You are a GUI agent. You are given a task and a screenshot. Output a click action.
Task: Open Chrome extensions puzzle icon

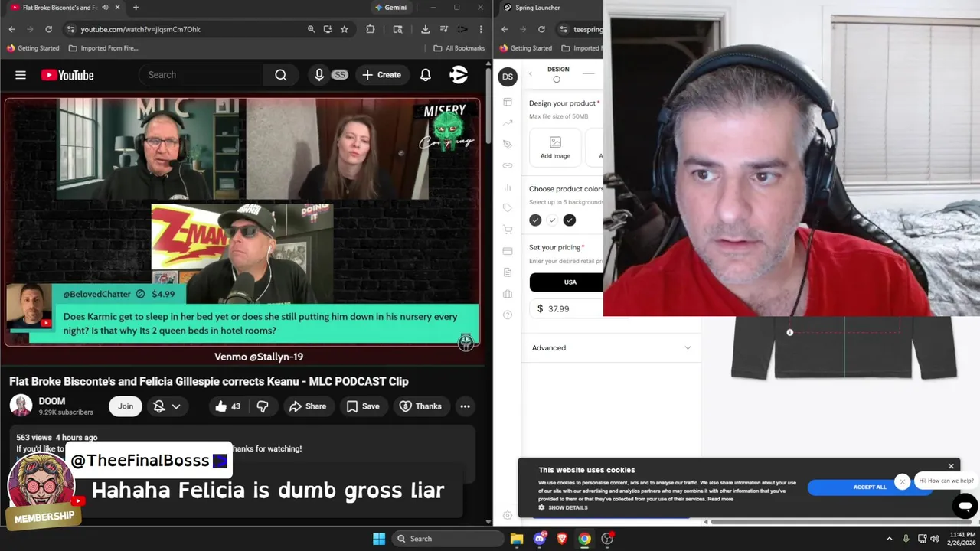371,29
